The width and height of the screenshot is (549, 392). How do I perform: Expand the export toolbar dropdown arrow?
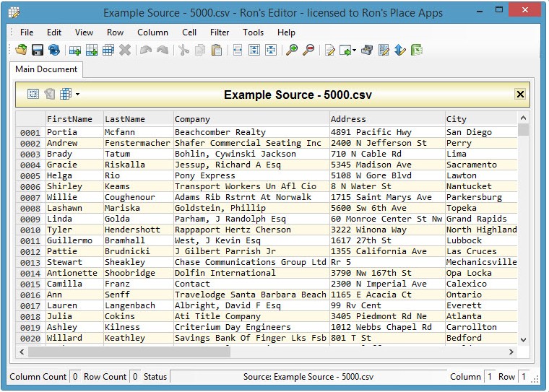(355, 51)
